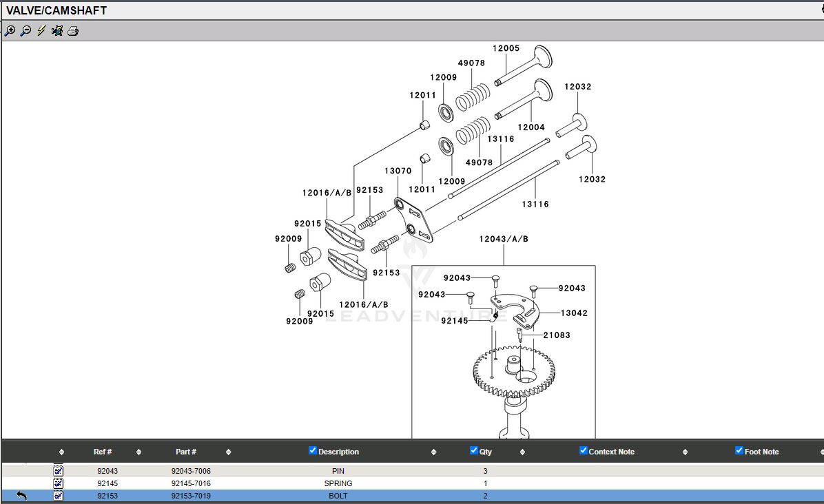This screenshot has width=824, height=504.
Task: Click the zoom out magnifier icon
Action: (25, 31)
